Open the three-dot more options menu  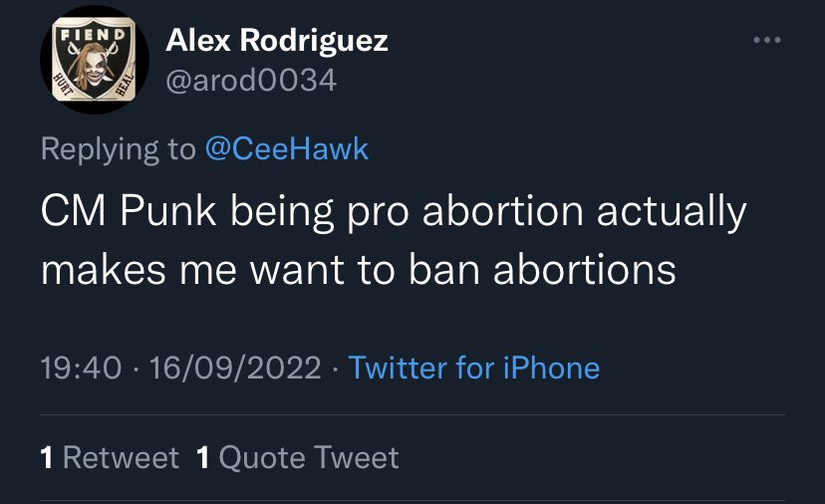pos(766,41)
